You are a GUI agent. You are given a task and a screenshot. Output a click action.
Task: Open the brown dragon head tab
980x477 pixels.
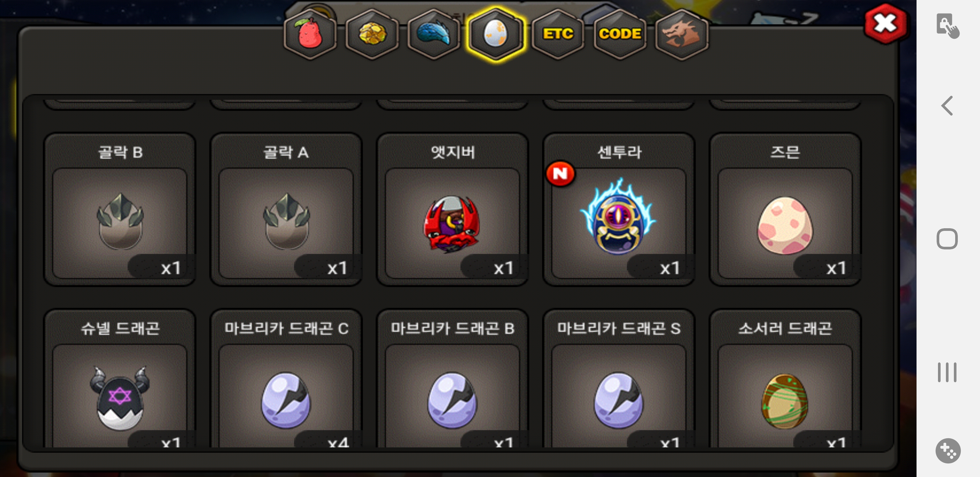pyautogui.click(x=681, y=34)
